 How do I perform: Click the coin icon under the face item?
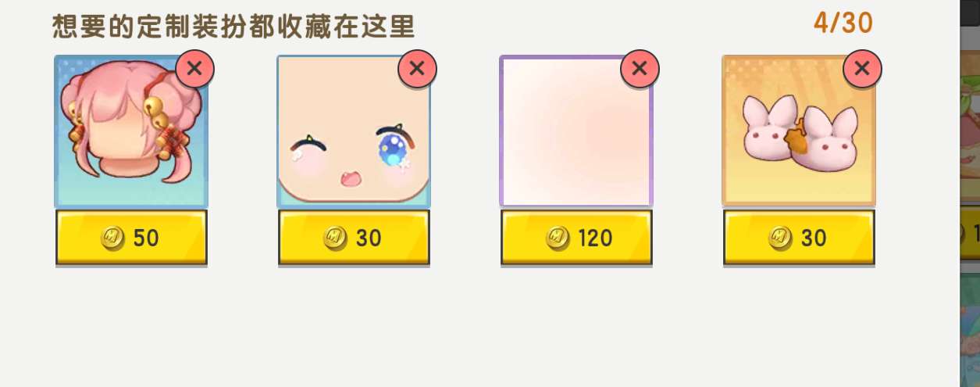(336, 238)
